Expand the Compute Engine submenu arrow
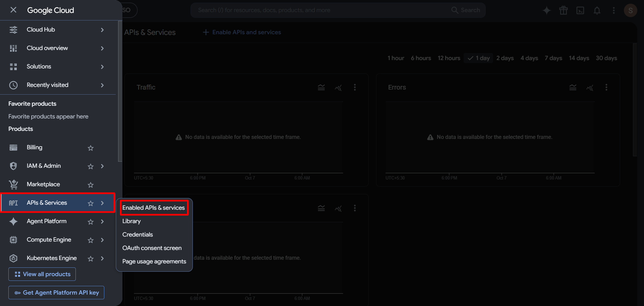This screenshot has height=306, width=644. (102, 240)
